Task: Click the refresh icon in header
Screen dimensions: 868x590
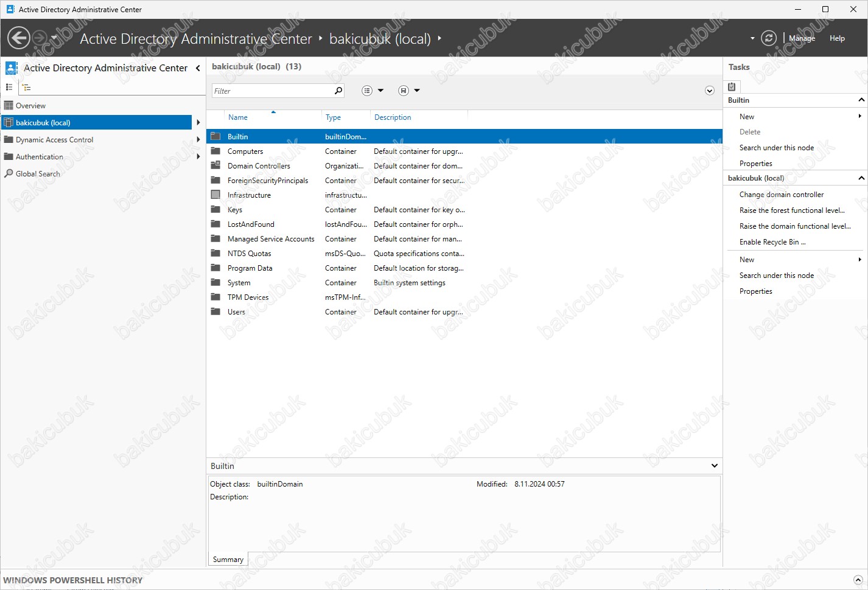Action: click(769, 38)
